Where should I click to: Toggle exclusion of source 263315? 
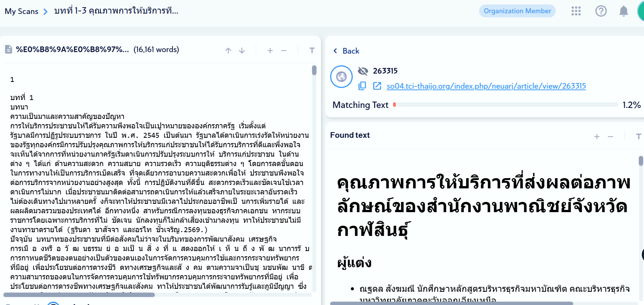click(x=363, y=71)
